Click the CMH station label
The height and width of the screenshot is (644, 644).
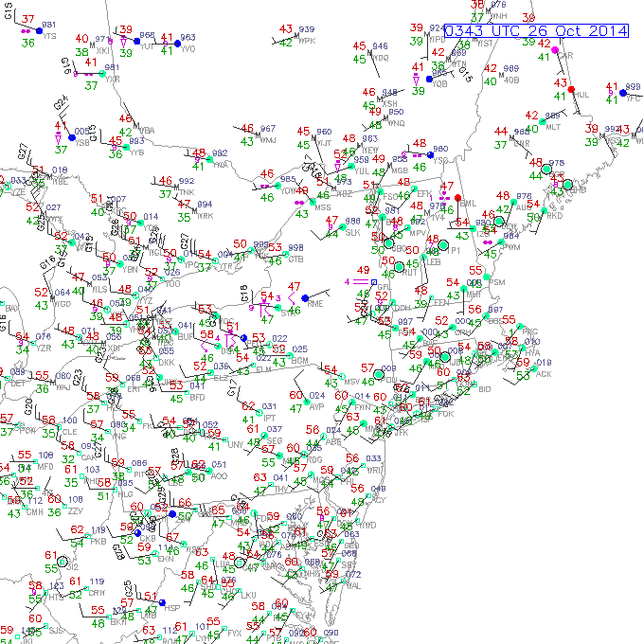(34, 512)
